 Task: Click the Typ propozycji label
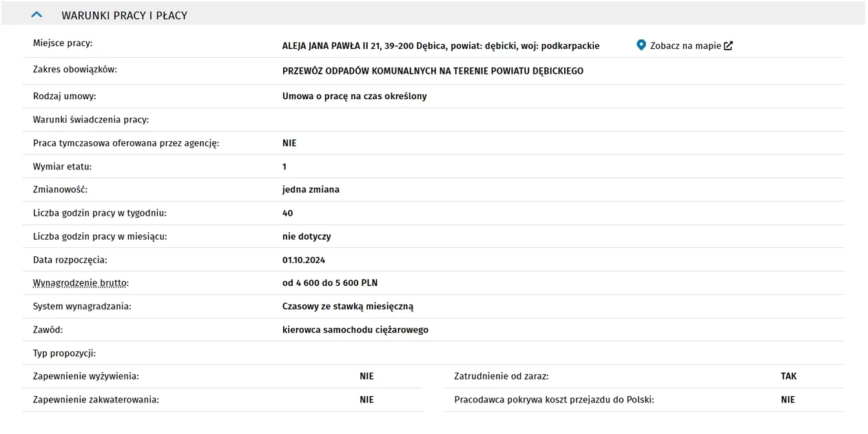click(x=65, y=353)
